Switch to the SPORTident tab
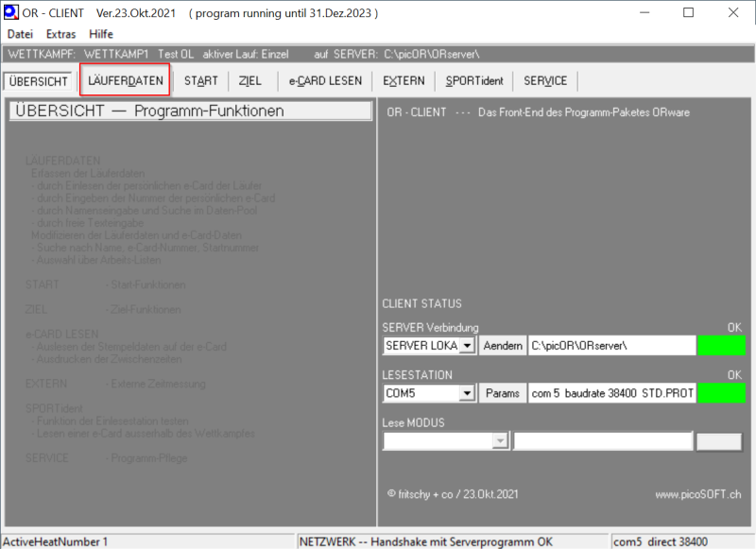Viewport: 756px width, 549px height. [476, 81]
